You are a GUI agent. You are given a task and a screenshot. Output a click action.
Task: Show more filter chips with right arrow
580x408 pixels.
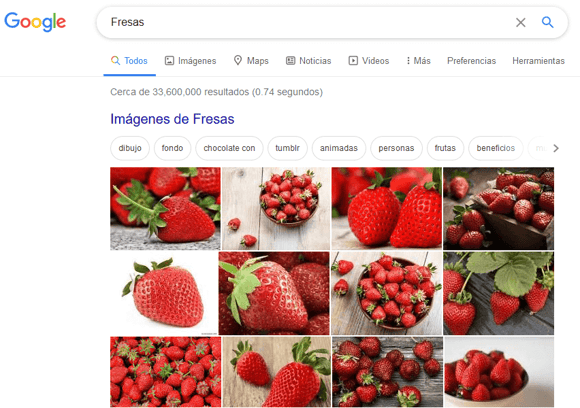tap(556, 148)
